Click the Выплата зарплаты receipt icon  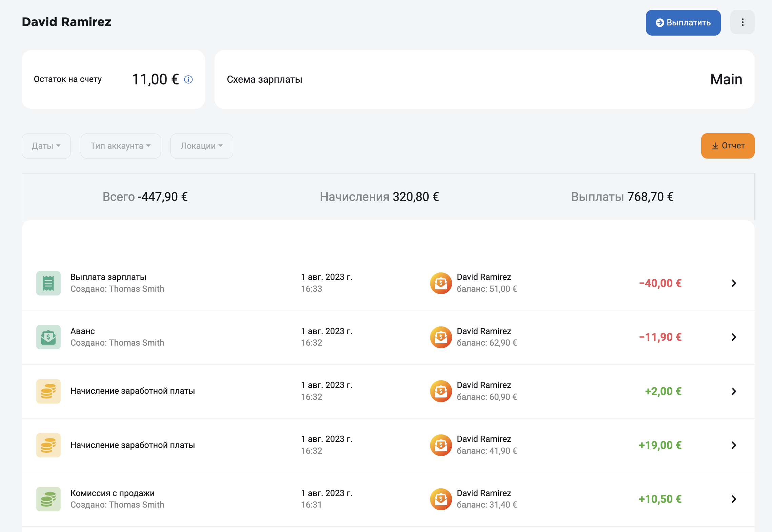pyautogui.click(x=48, y=283)
